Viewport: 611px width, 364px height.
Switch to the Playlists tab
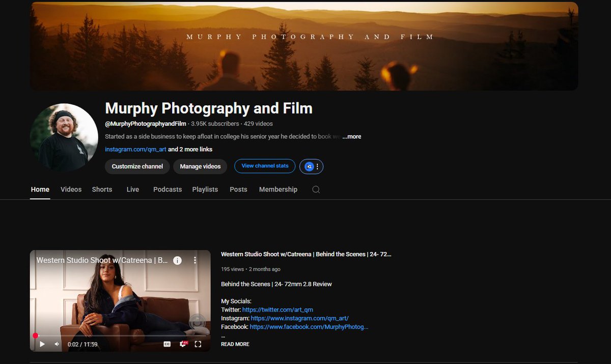pos(205,189)
